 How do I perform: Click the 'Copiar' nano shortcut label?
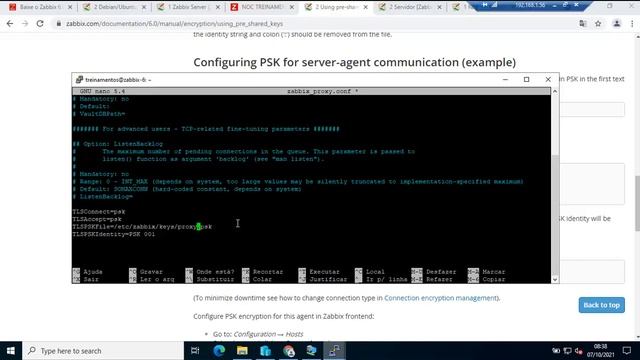click(x=493, y=280)
